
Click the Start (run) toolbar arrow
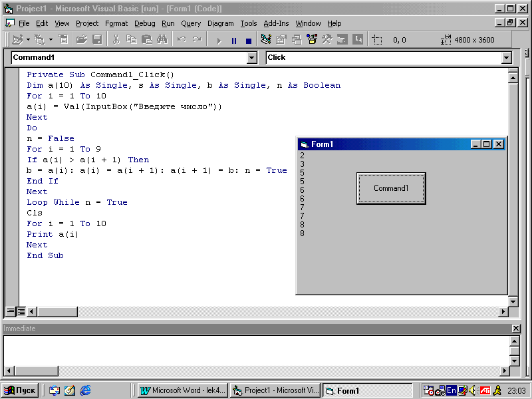pos(219,41)
